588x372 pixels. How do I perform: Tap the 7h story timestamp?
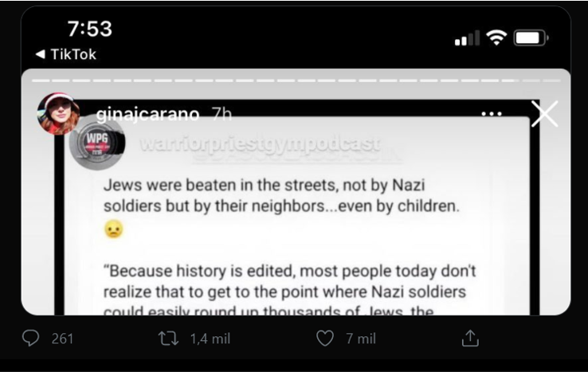pos(221,115)
